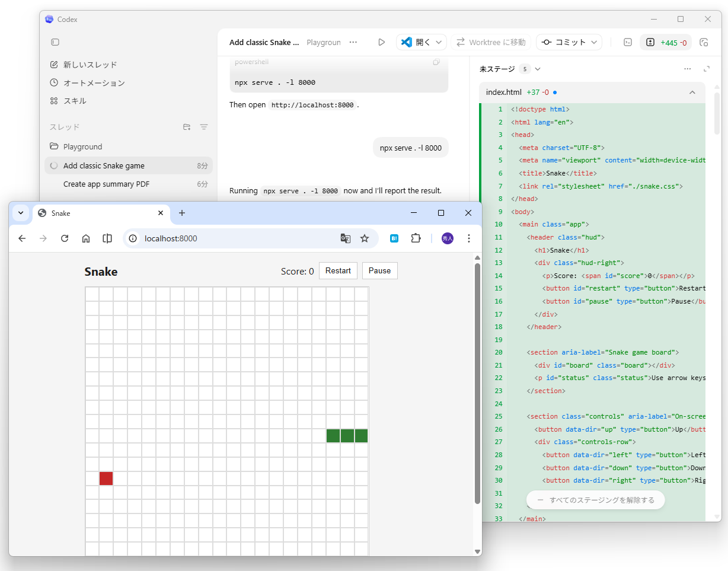Click the 'Playgroun' breadcrumb in Codex header
728x571 pixels.
324,42
